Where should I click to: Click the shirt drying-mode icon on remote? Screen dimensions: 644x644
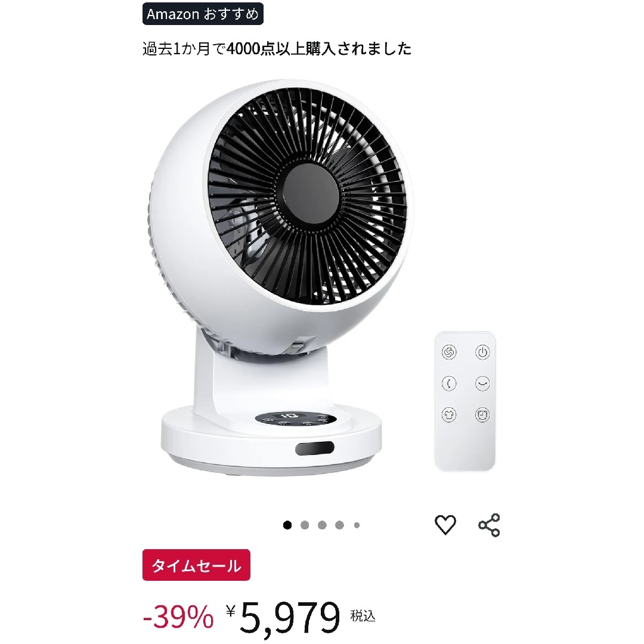pyautogui.click(x=449, y=414)
